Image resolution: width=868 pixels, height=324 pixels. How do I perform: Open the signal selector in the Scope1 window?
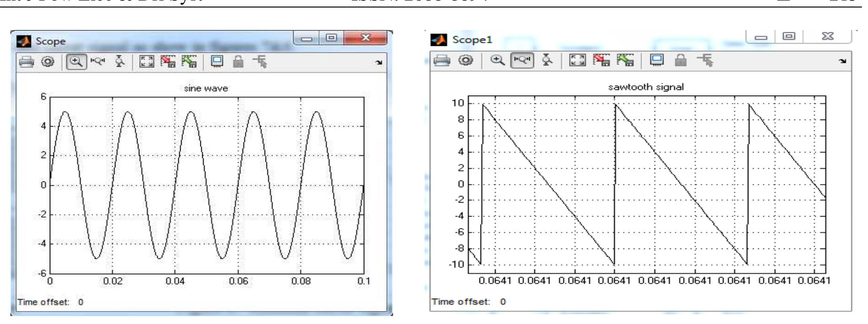pyautogui.click(x=704, y=60)
